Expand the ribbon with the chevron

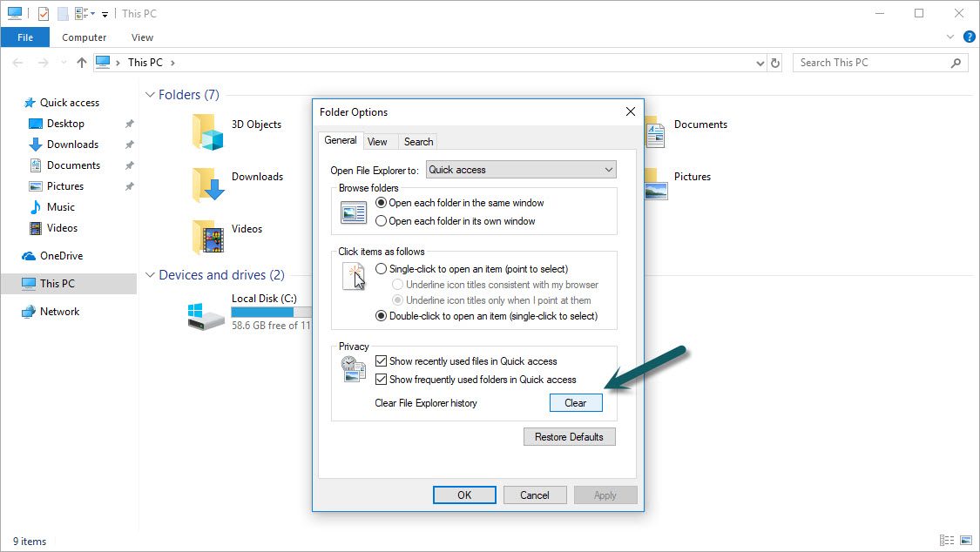tap(950, 37)
